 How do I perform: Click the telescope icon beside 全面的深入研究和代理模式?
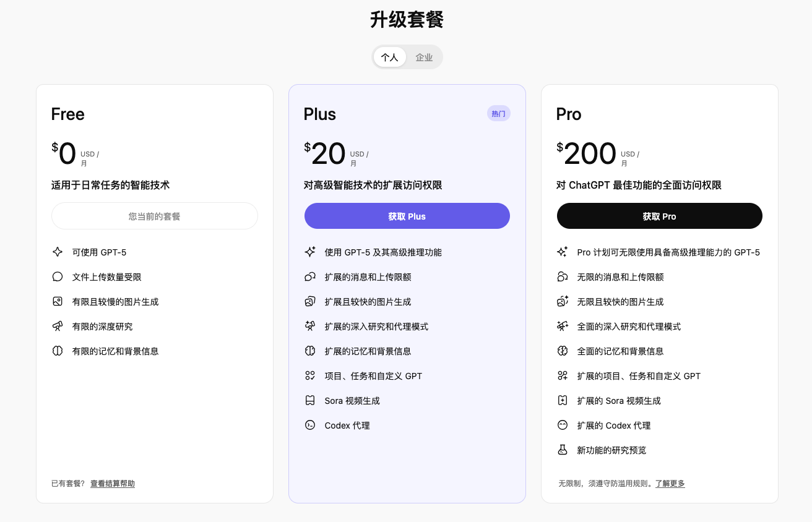click(x=563, y=327)
